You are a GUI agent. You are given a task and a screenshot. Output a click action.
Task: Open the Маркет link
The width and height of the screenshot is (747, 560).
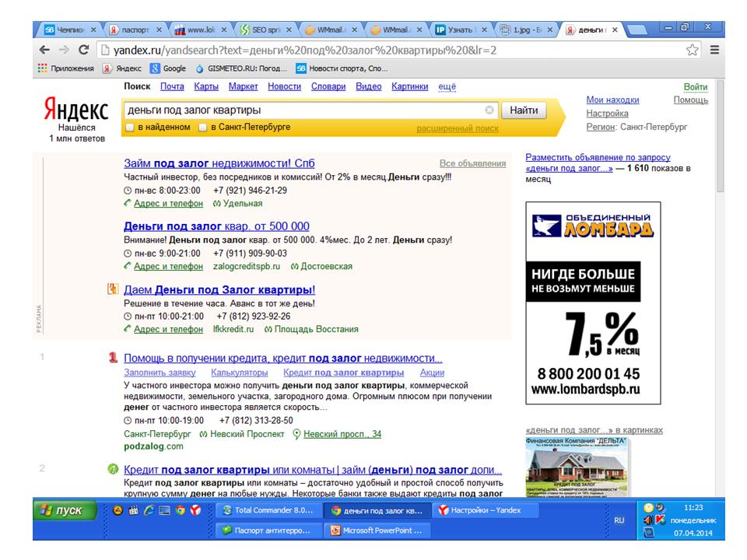point(243,86)
